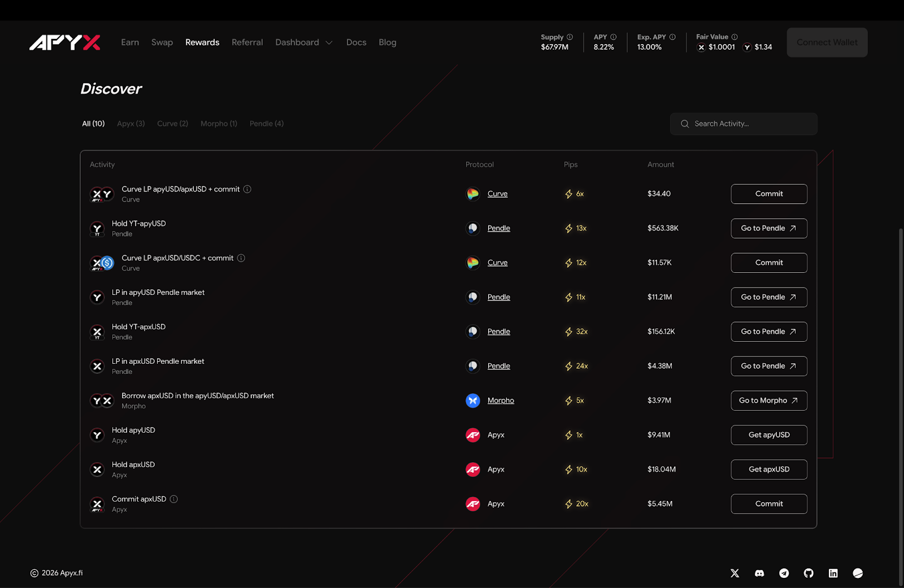The height and width of the screenshot is (588, 904).
Task: Filter activities by Curve (2)
Action: coord(172,124)
